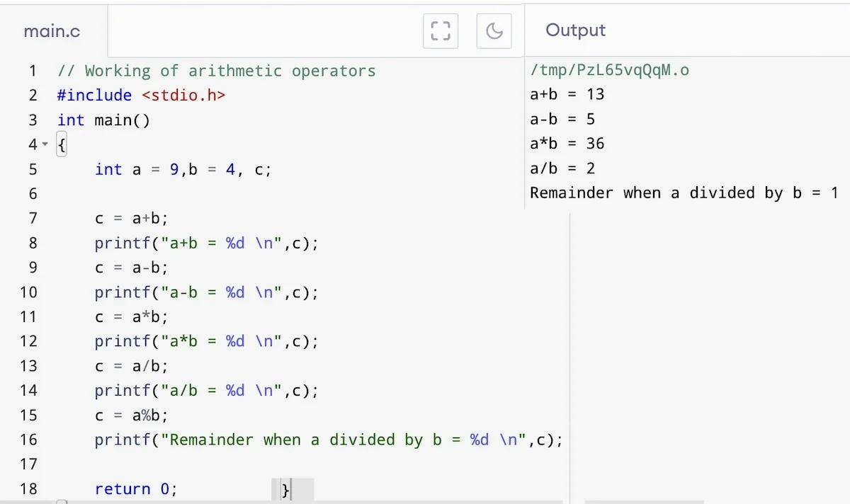This screenshot has width=850, height=504.
Task: Click the output result 'a*b = 36'
Action: tap(567, 144)
